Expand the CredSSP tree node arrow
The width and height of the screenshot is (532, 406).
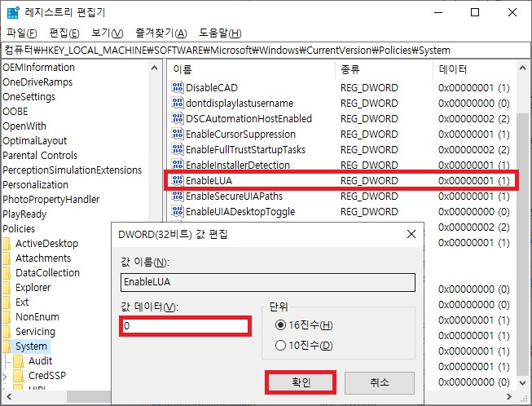[4, 376]
